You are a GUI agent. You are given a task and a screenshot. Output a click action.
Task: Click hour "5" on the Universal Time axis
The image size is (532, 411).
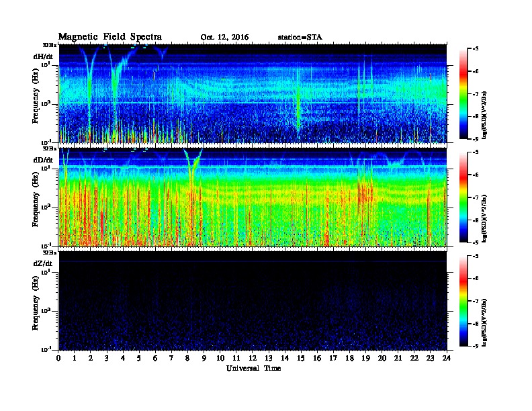coord(139,358)
